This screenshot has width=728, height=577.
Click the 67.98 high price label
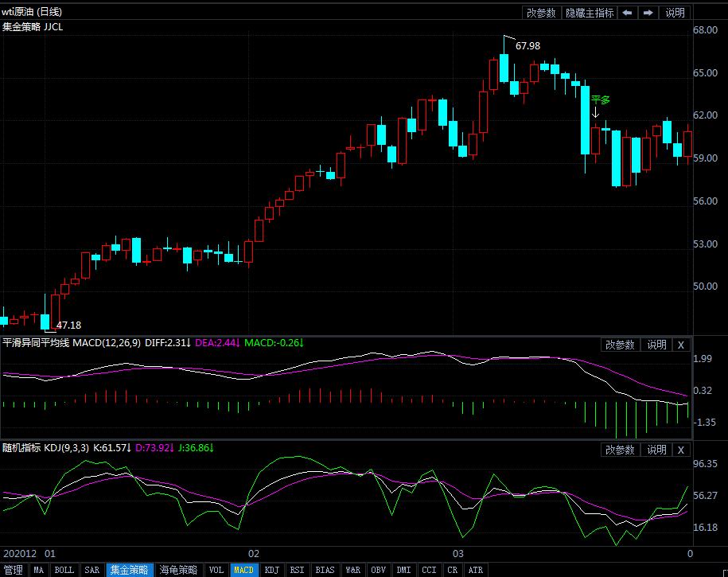(527, 46)
